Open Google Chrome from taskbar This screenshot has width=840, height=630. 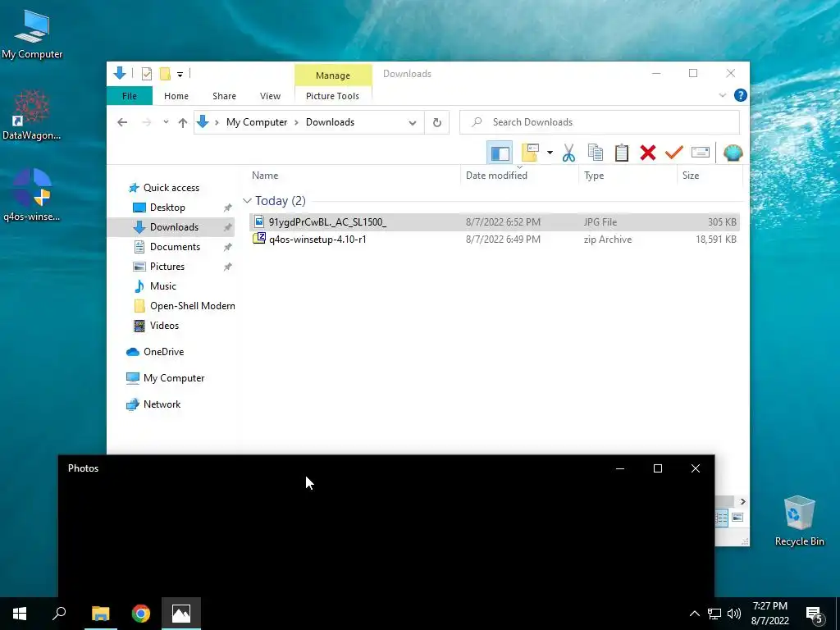(x=141, y=614)
